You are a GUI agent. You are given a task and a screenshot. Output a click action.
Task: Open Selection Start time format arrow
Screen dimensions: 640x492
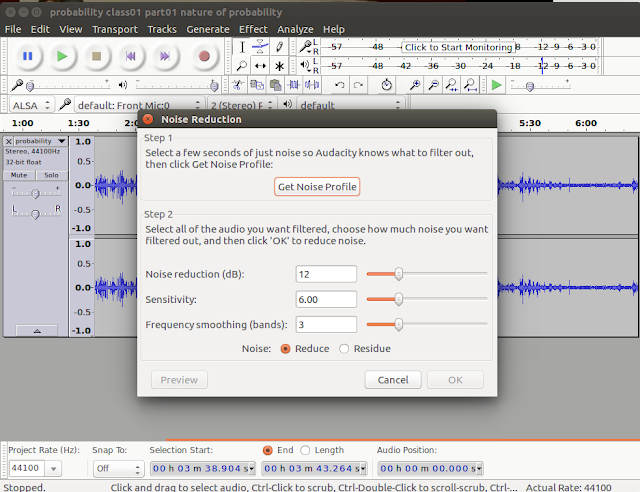click(251, 468)
